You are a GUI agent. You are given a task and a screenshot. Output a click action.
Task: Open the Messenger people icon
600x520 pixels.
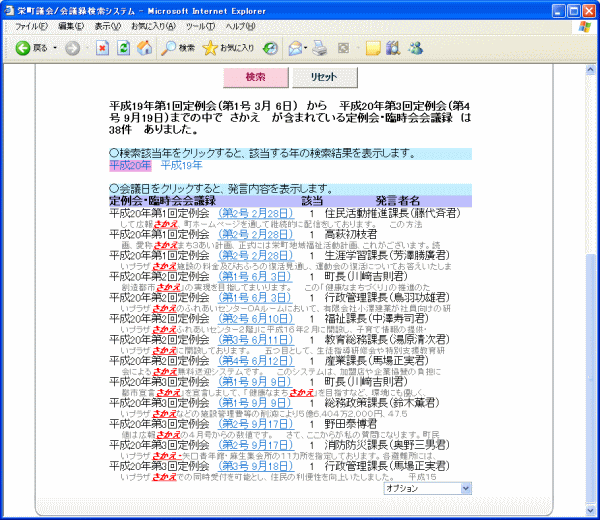point(416,48)
